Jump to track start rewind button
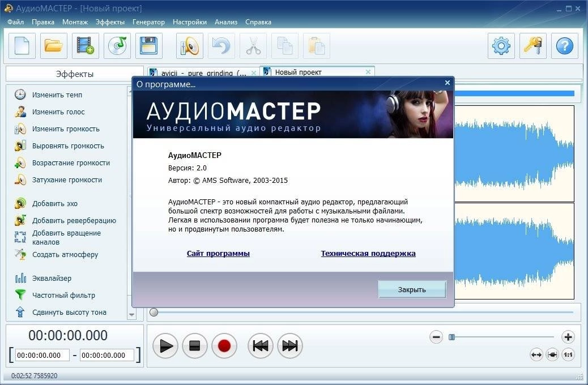 click(x=260, y=345)
